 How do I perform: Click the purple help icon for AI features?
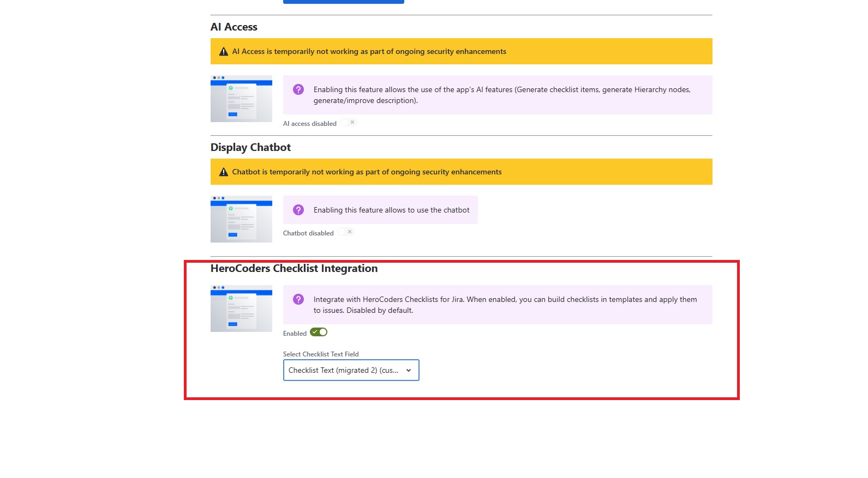click(x=298, y=89)
